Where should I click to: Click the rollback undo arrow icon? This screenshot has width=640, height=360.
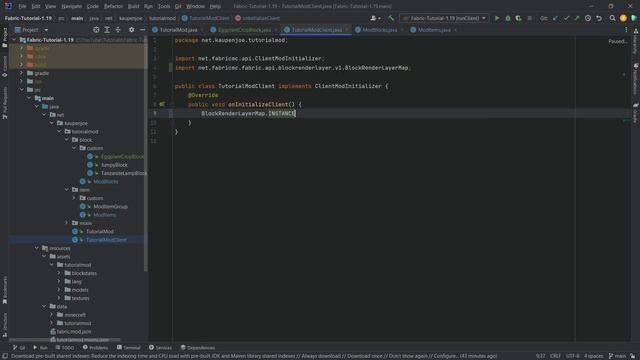pyautogui.click(x=599, y=18)
